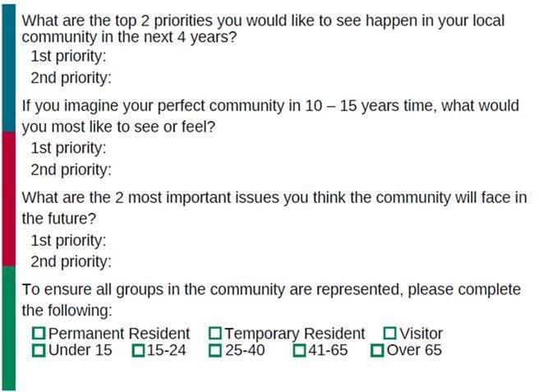Click 2nd priority under important issues question
Image resolution: width=548 pixels, height=392 pixels.
[x=71, y=262]
